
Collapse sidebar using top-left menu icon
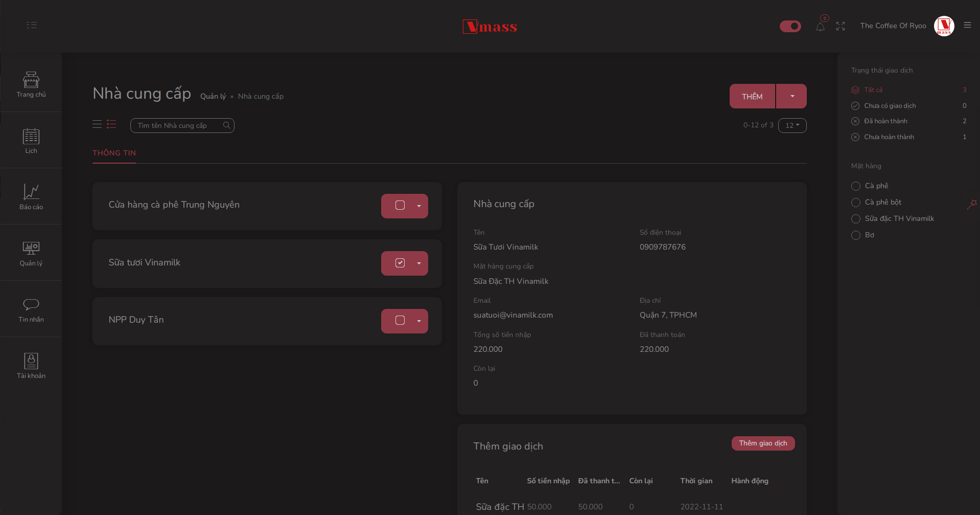point(32,25)
